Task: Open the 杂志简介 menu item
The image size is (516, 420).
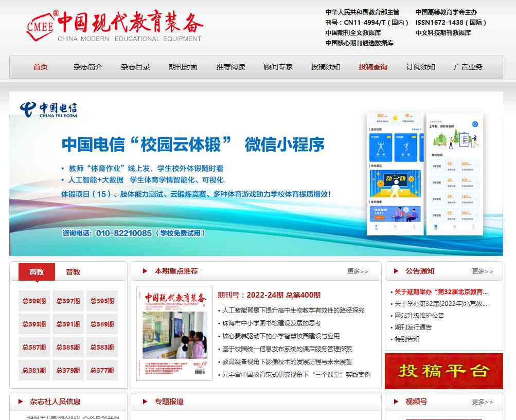Action: (x=88, y=67)
